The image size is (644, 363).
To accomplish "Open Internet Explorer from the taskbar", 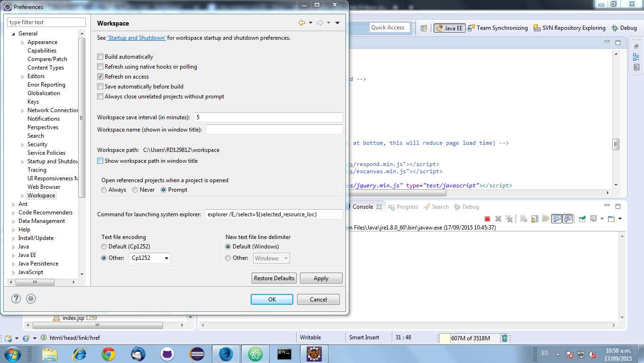I will point(79,354).
